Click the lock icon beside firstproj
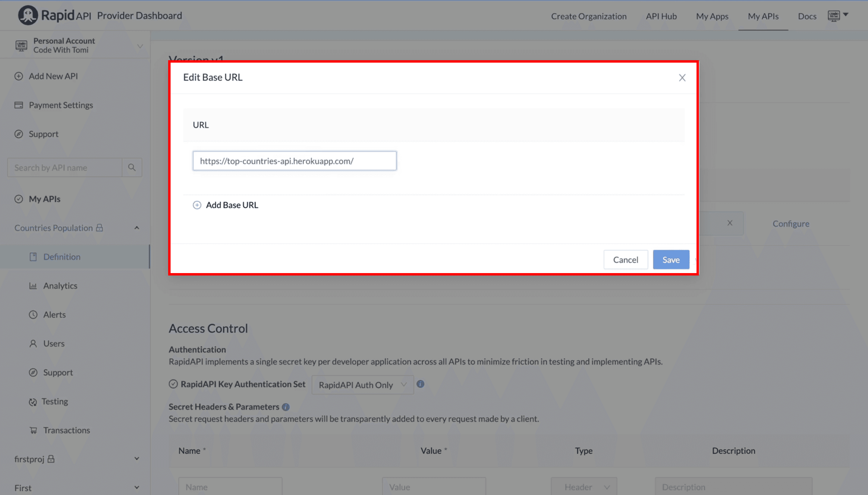The height and width of the screenshot is (495, 868). tap(51, 459)
